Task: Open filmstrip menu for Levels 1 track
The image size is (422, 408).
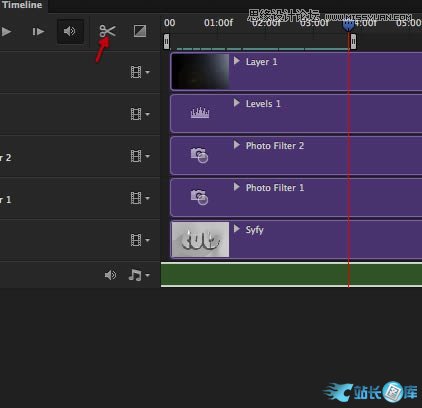Action: 140,114
